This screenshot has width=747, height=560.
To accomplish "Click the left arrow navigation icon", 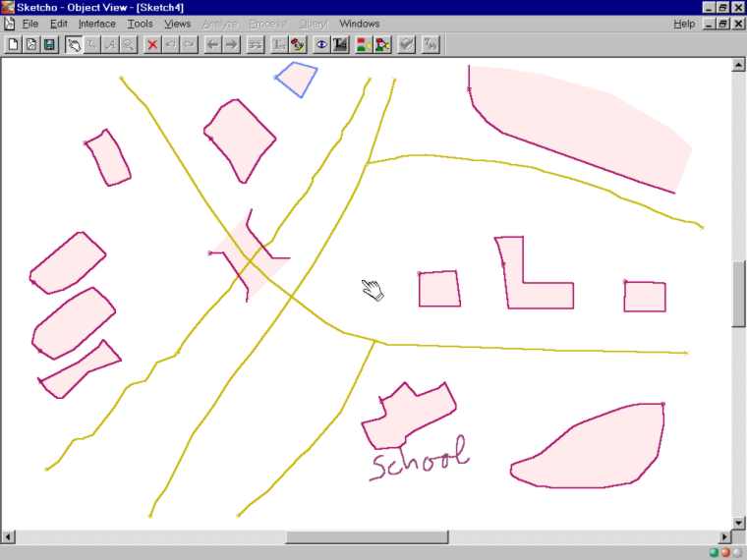I will point(212,44).
